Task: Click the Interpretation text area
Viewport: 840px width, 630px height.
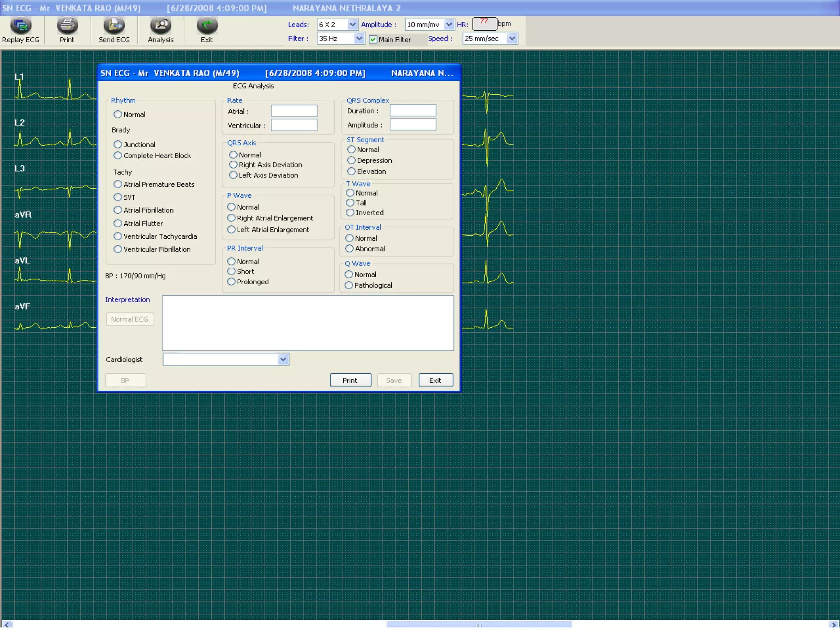Action: (x=308, y=323)
